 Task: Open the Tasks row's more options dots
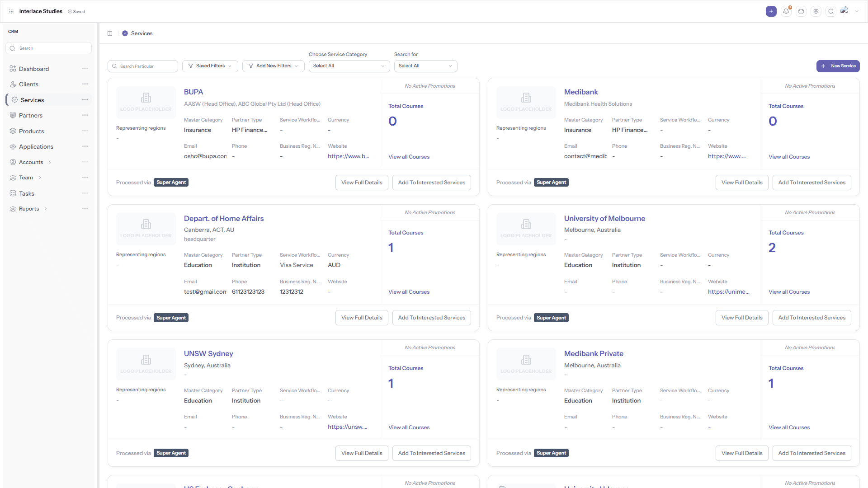click(x=85, y=193)
